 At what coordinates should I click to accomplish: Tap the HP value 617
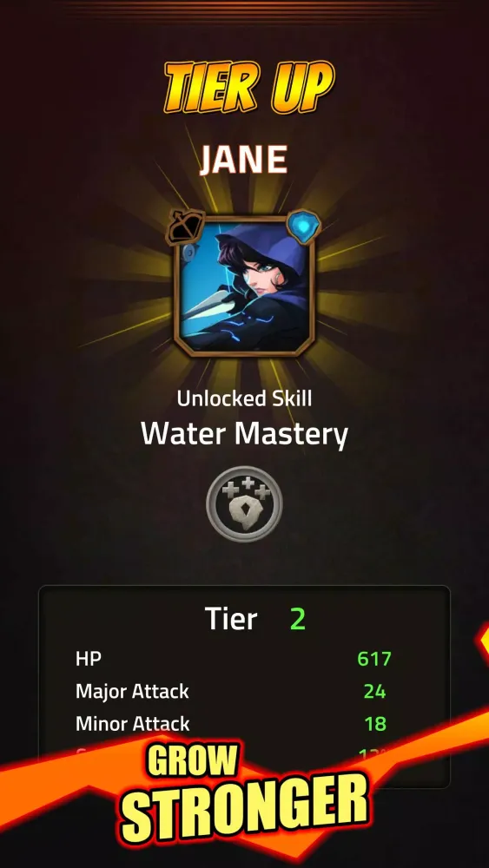click(374, 659)
